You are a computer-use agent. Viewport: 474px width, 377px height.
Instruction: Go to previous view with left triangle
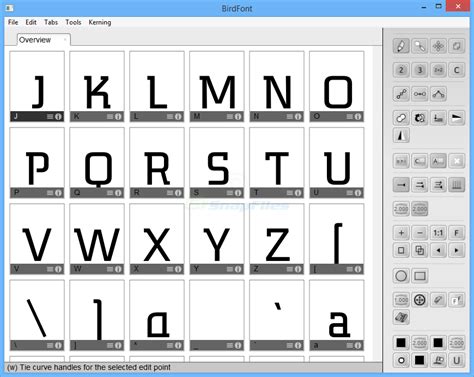438,250
